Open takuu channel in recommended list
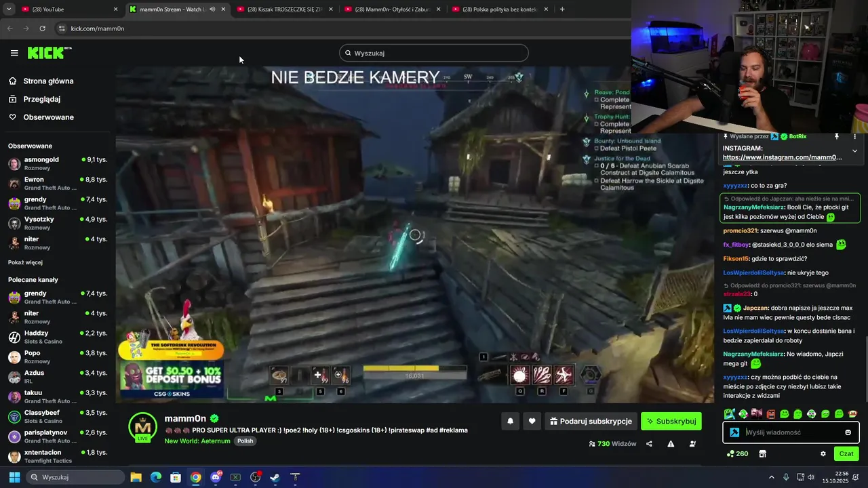This screenshot has width=868, height=488. coord(58,396)
